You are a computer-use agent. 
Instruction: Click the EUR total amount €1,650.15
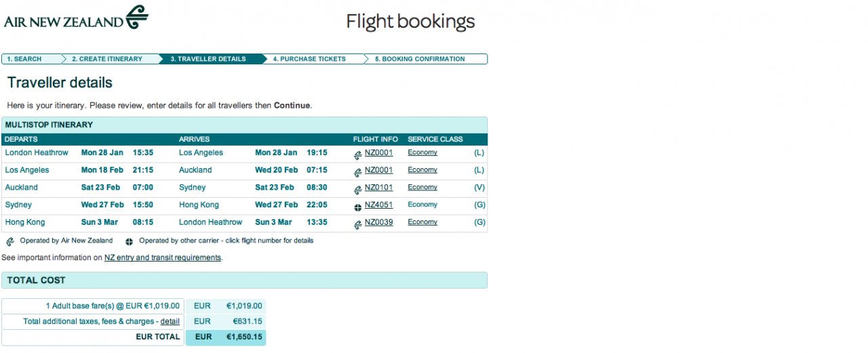243,337
